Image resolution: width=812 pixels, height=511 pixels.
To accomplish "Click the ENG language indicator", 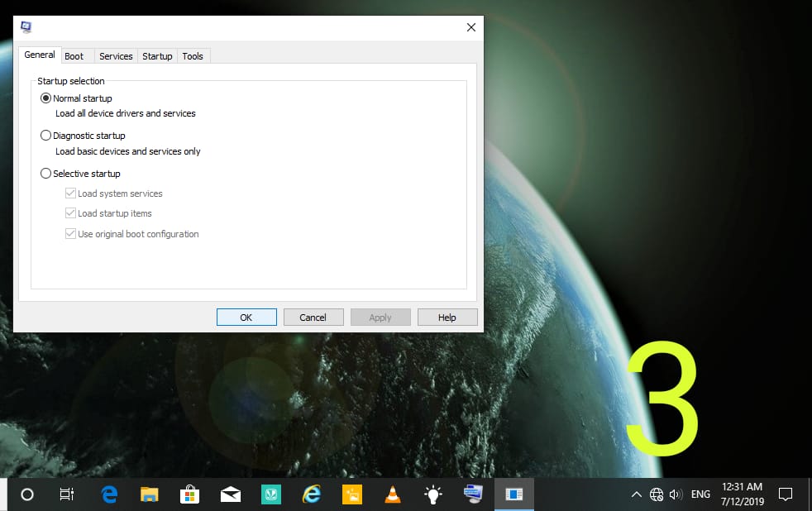I will (x=700, y=494).
